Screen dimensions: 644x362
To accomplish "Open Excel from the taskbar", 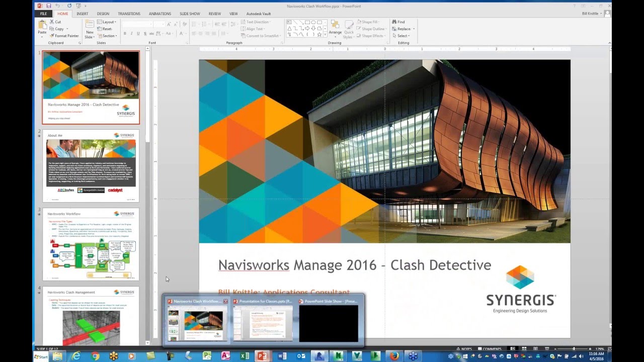I will click(x=245, y=356).
